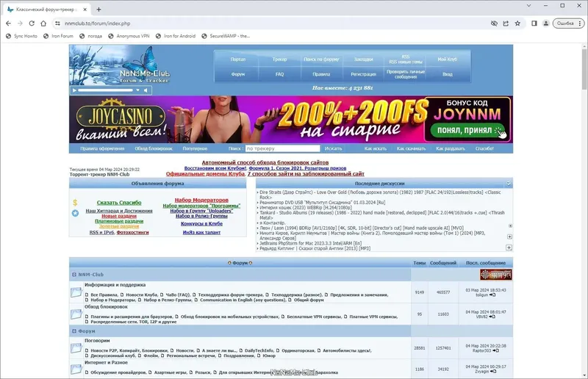Open Сказать Спасибо link
Viewport: 588px width, 379px height.
119,203
